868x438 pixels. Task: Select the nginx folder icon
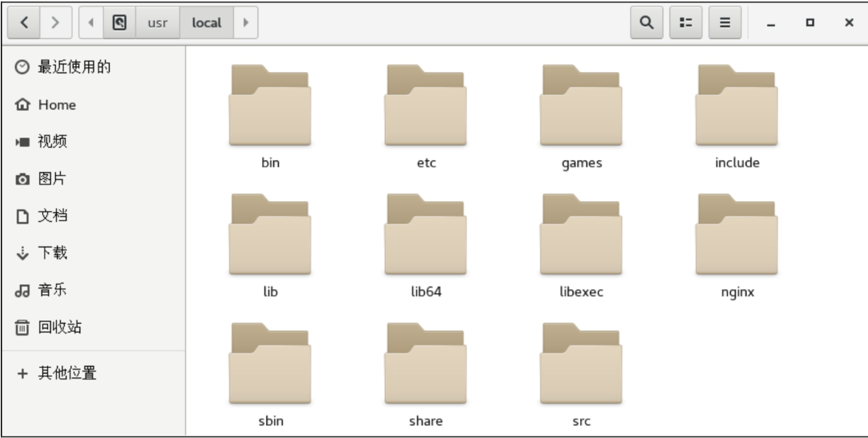[737, 234]
